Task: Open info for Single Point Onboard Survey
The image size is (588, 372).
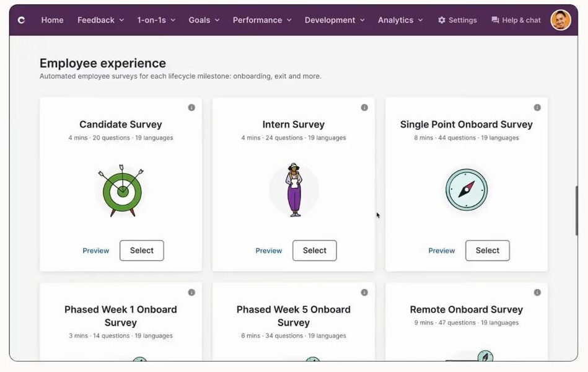Action: click(537, 107)
